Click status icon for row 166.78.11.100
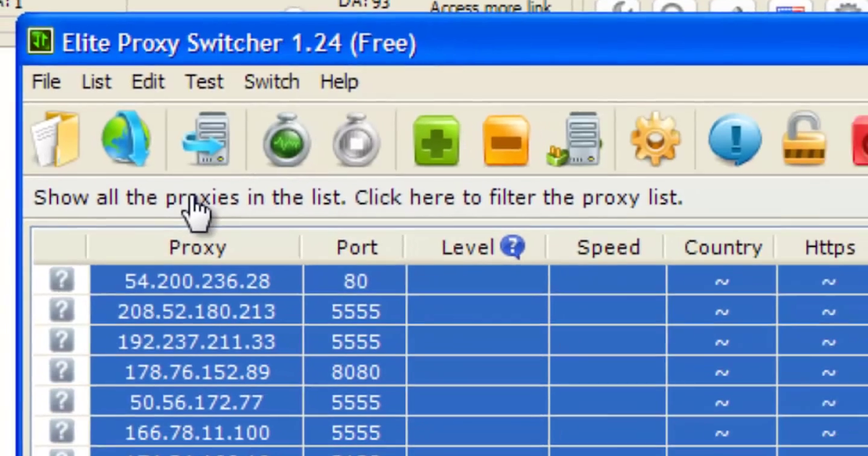 [61, 431]
